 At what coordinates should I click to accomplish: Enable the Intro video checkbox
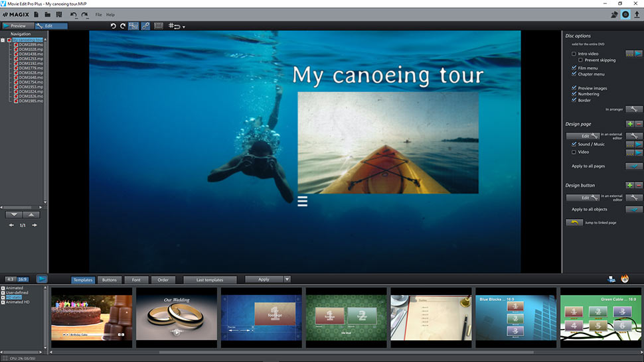[x=574, y=54]
